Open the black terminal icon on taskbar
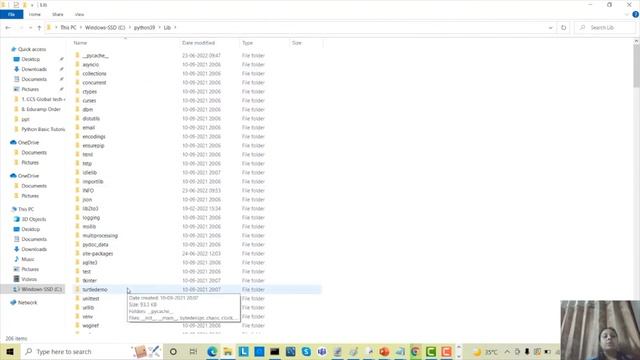 (x=275, y=351)
